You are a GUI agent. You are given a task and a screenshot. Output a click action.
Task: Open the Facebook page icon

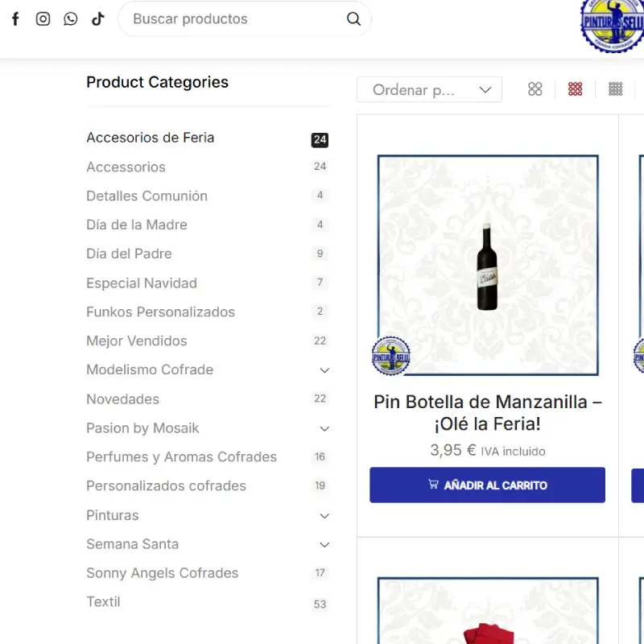click(14, 19)
